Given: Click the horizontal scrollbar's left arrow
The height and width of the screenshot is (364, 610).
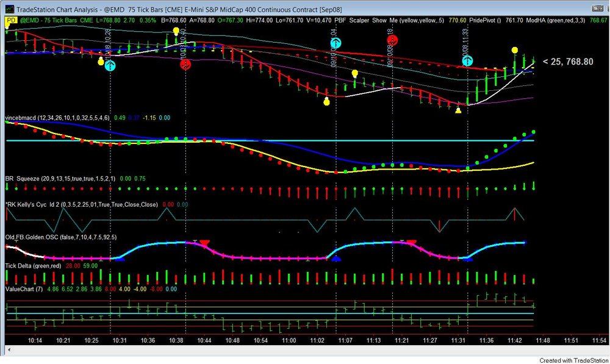Looking at the screenshot, I should coord(9,350).
